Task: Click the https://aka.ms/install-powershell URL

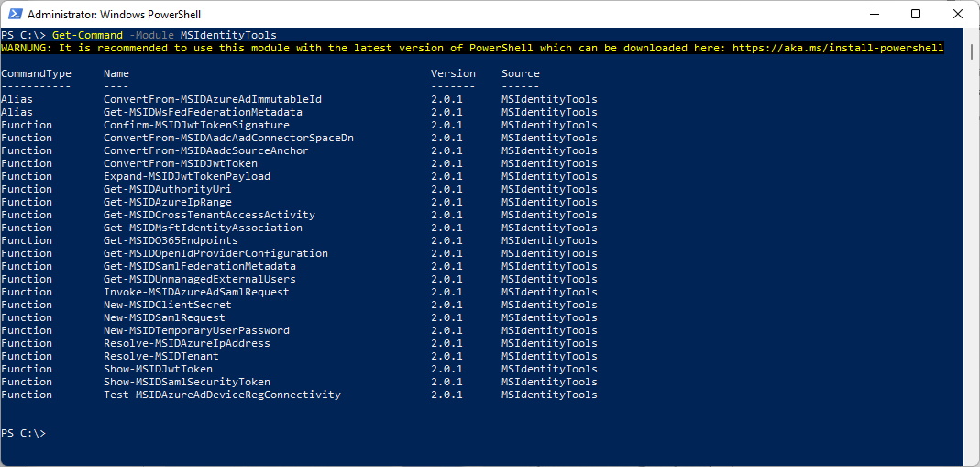Action: (838, 48)
